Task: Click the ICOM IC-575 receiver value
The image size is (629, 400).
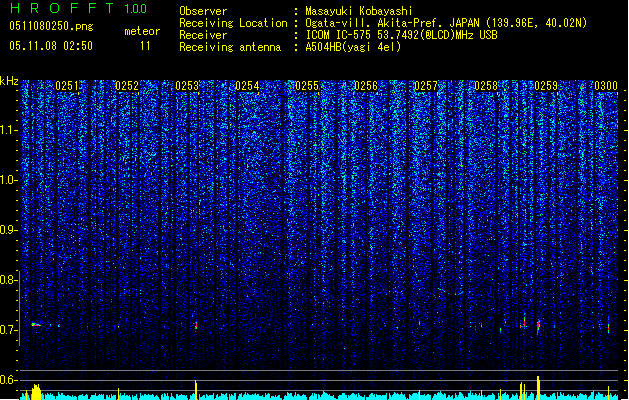Action: (x=402, y=35)
